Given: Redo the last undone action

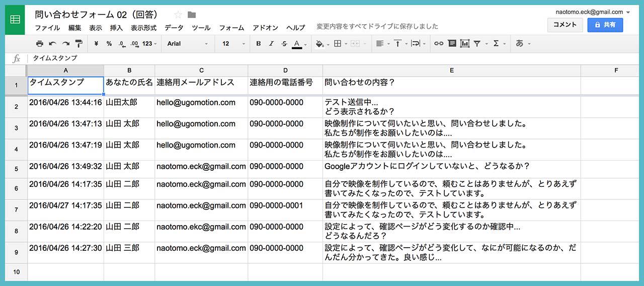Looking at the screenshot, I should (x=66, y=44).
